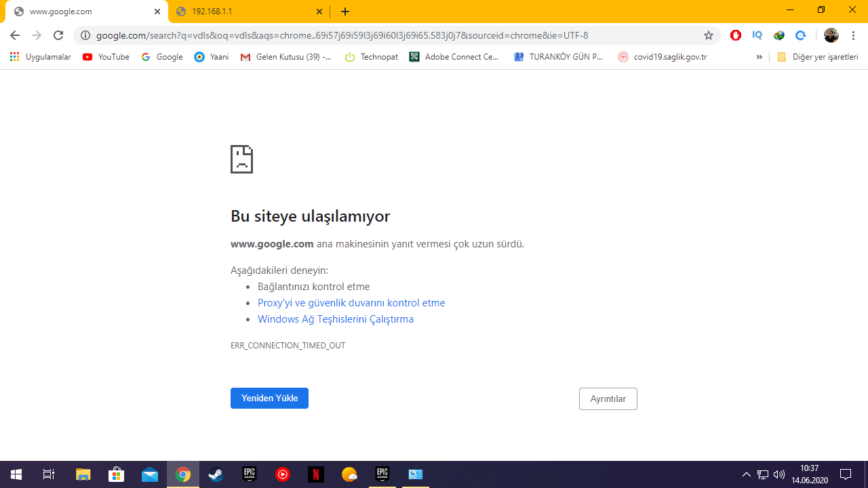Click Proxy'yi ve güvenlik duvarını kontrol etme link
The width and height of the screenshot is (868, 488).
(351, 303)
